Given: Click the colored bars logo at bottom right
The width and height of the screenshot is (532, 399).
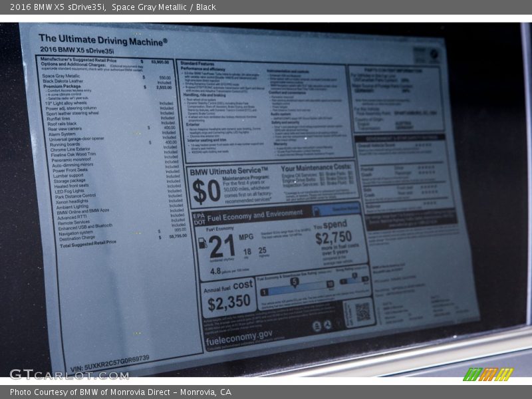Looking at the screenshot, I should pos(489,374).
